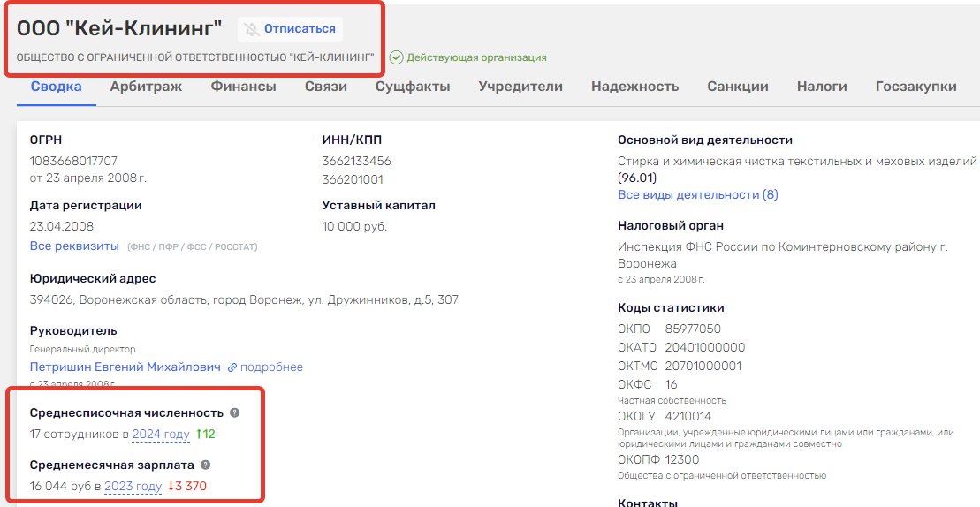
Task: Open the Надежность tab
Action: tap(635, 87)
